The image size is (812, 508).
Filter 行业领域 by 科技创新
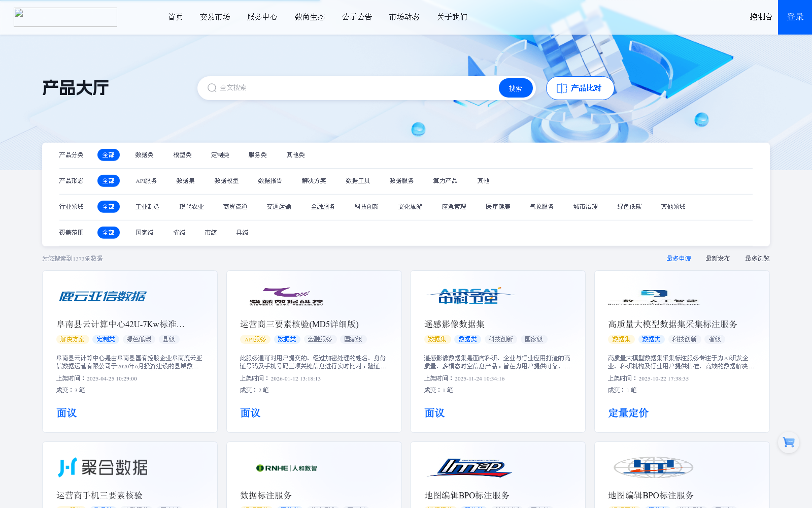click(x=367, y=207)
